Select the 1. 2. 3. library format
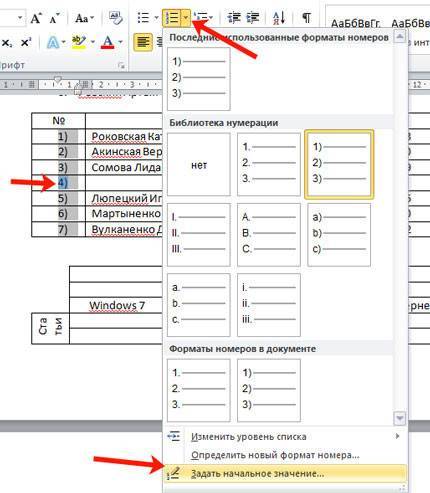This screenshot has height=493, width=430. 269,165
